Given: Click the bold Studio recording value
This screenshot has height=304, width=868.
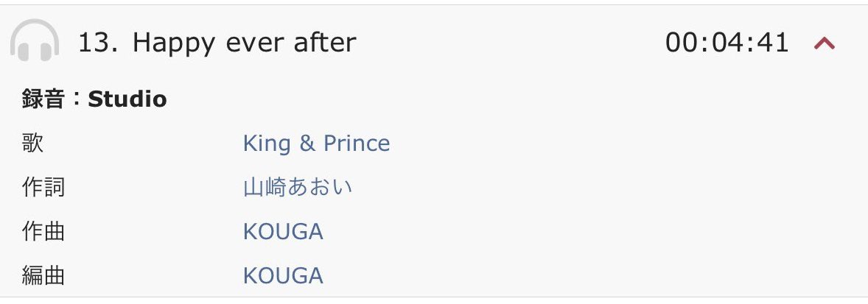Looking at the screenshot, I should [127, 99].
